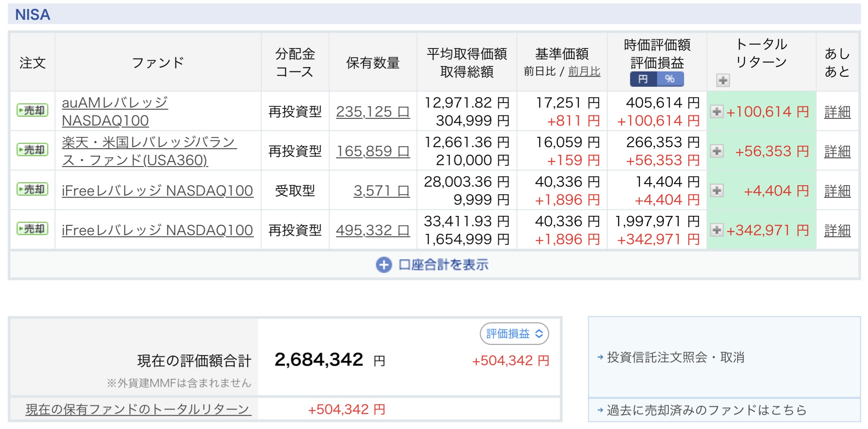The width and height of the screenshot is (868, 429).
Task: Expand the total return details for +100,614 円
Action: click(717, 111)
